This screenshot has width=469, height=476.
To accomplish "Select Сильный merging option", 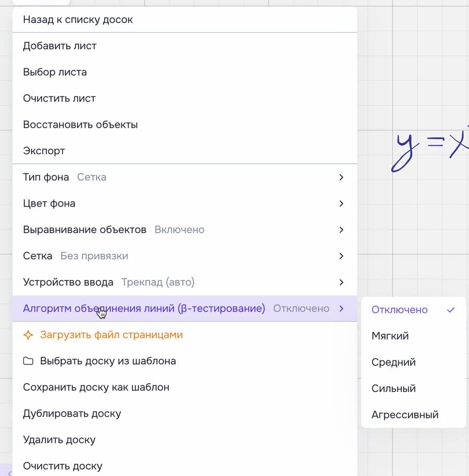I will (x=413, y=388).
